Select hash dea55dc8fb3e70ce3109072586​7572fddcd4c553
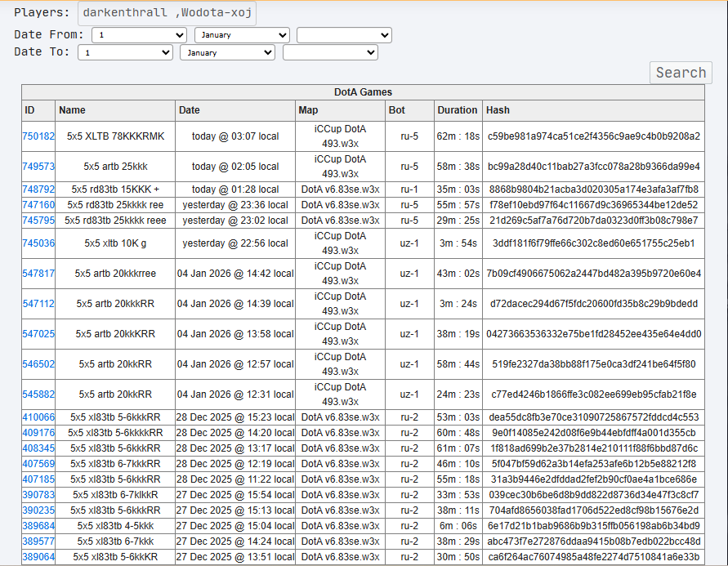Screen dimensions: 728x566 point(594,417)
